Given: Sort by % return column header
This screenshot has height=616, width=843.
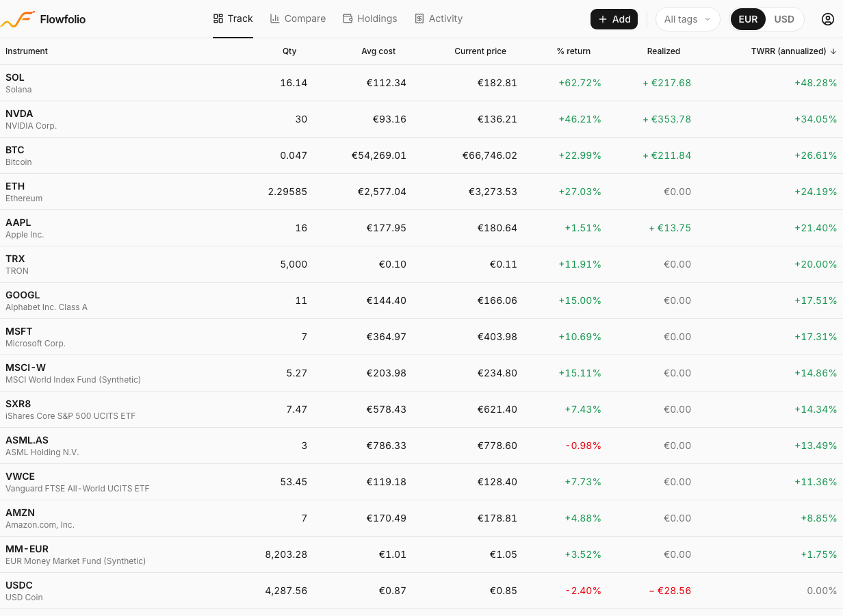Looking at the screenshot, I should tap(573, 51).
